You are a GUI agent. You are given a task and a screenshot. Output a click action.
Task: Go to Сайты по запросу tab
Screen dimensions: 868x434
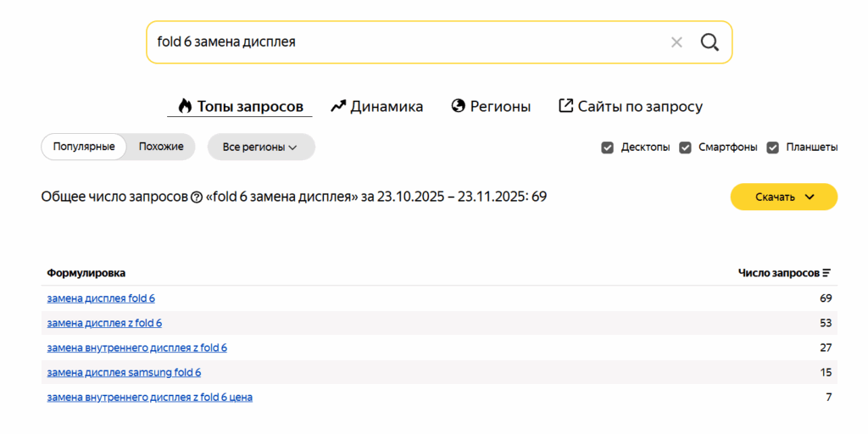pyautogui.click(x=630, y=107)
